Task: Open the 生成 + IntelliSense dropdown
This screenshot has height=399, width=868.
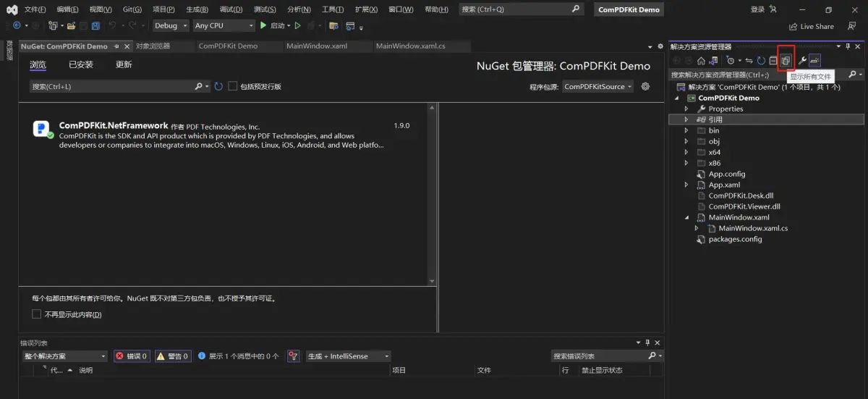Action: tap(348, 356)
